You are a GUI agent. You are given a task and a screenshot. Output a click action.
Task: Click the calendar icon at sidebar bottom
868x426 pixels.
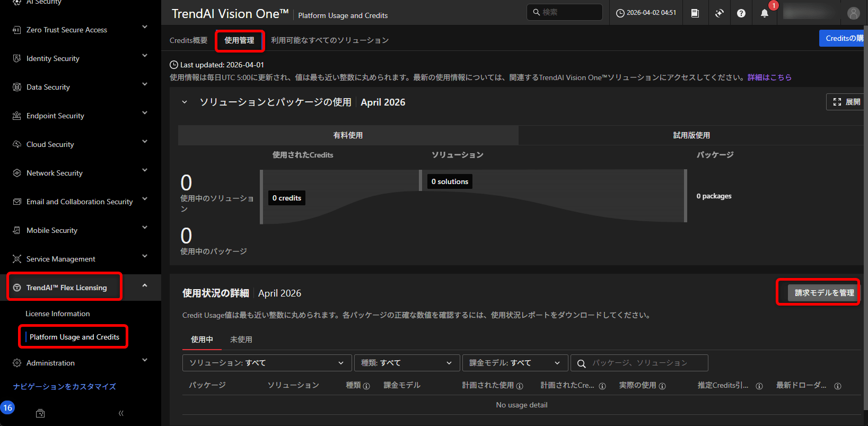(40, 413)
